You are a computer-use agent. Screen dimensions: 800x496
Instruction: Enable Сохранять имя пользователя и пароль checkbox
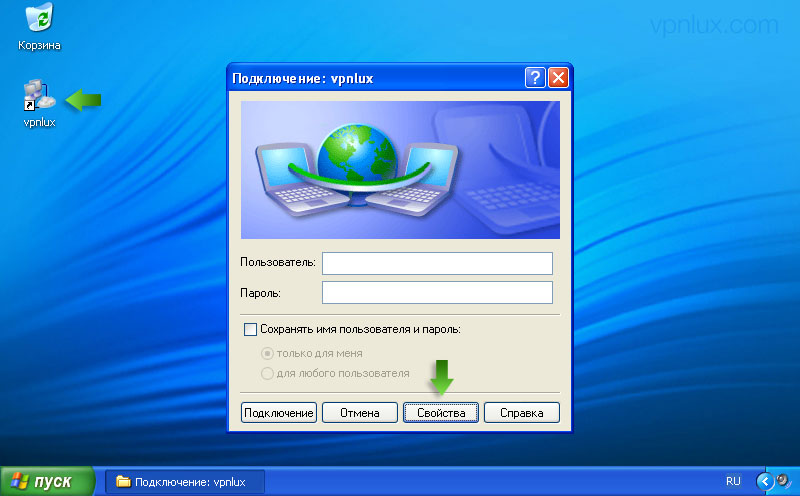tap(251, 329)
